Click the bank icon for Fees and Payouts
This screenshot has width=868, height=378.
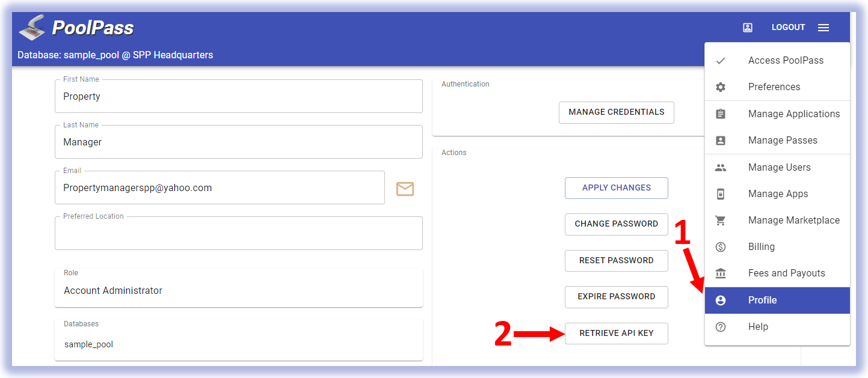click(x=721, y=273)
